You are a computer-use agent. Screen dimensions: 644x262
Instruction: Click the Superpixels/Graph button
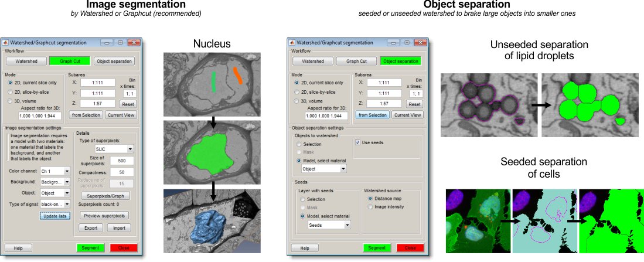[x=105, y=195]
